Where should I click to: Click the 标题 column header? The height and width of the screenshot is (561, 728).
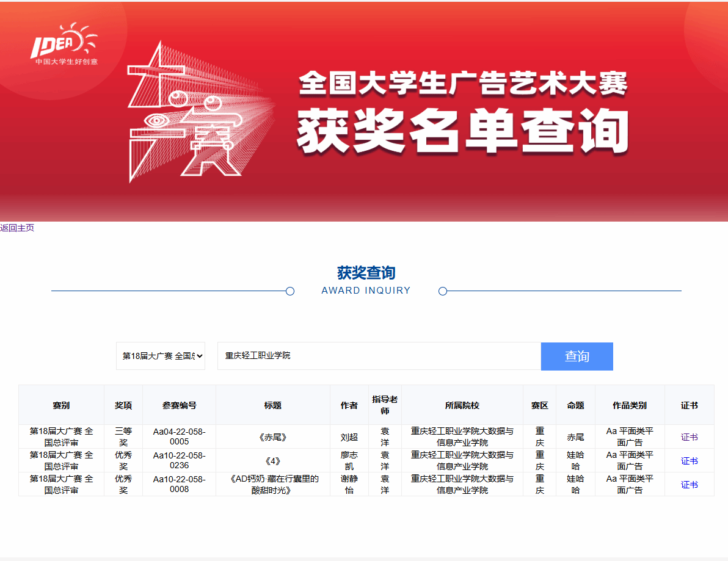pos(273,405)
